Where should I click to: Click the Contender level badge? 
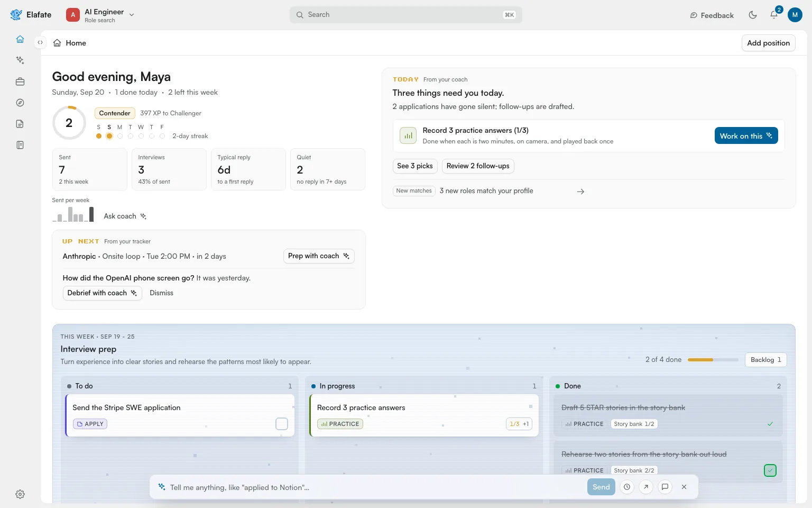pyautogui.click(x=115, y=113)
